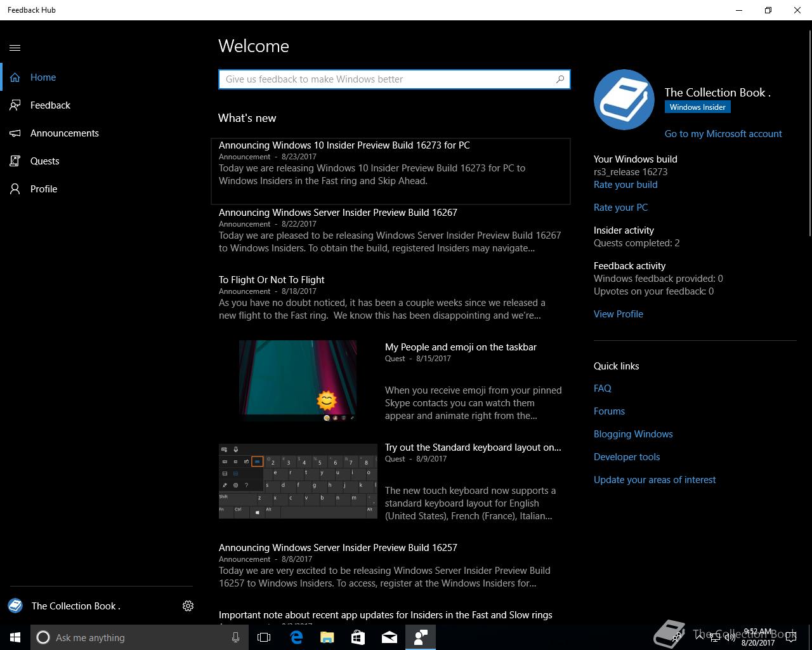
Task: Open 'View Profile' link
Action: (x=619, y=314)
